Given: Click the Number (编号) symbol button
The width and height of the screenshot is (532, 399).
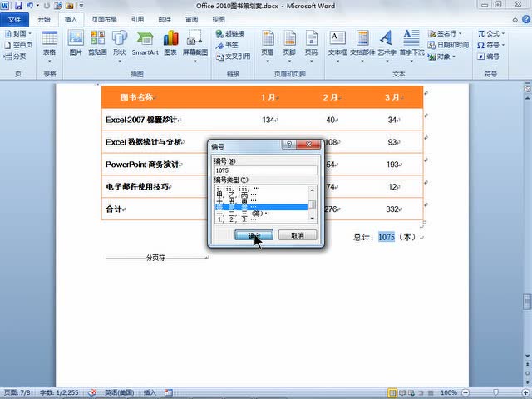Looking at the screenshot, I should pos(489,57).
